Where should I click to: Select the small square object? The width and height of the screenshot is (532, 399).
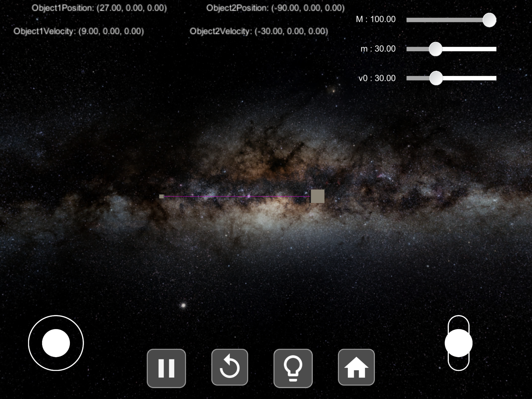(162, 196)
